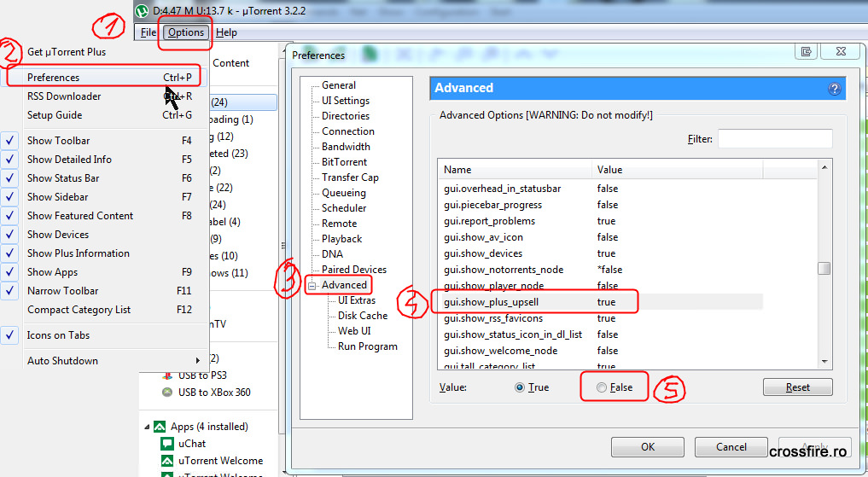Click the Apps category green icon

pyautogui.click(x=160, y=427)
